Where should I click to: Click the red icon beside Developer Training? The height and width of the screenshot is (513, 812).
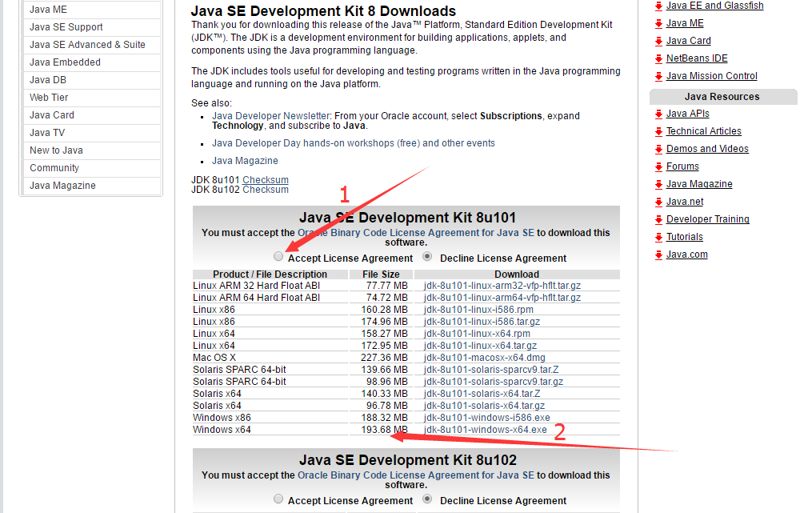(658, 220)
